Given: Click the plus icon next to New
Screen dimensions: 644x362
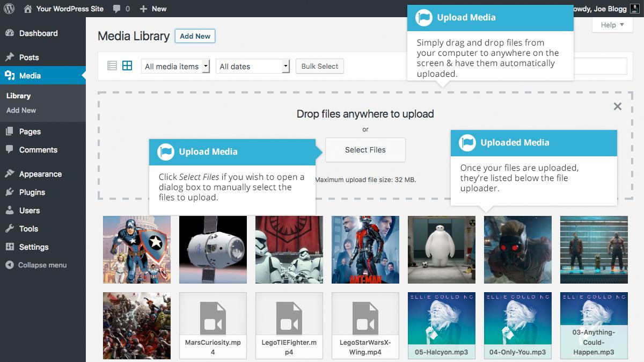Looking at the screenshot, I should [143, 9].
